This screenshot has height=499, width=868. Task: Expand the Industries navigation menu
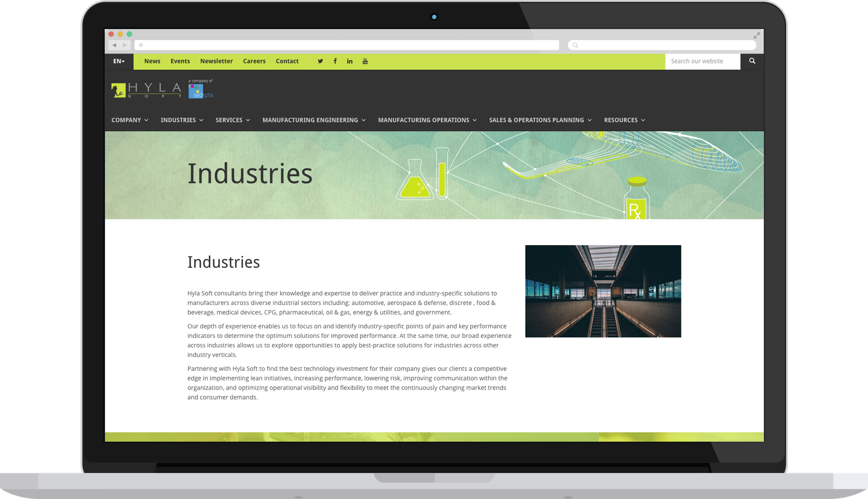pos(182,120)
